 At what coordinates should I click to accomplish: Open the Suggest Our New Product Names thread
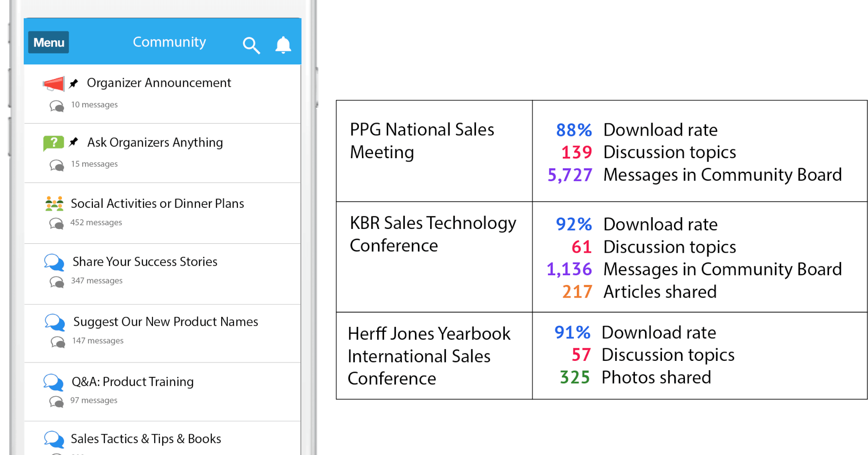coord(165,322)
